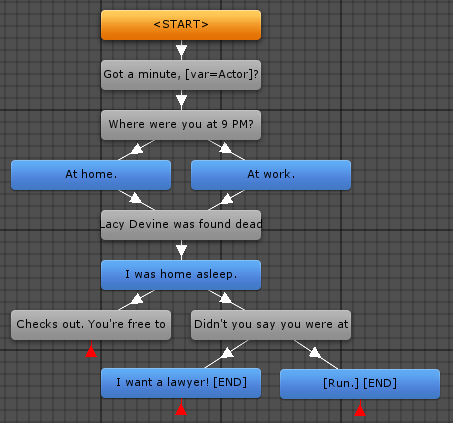Image resolution: width=453 pixels, height=423 pixels.
Task: Click the arrow link from START to 'Got a minute'
Action: pyautogui.click(x=181, y=50)
